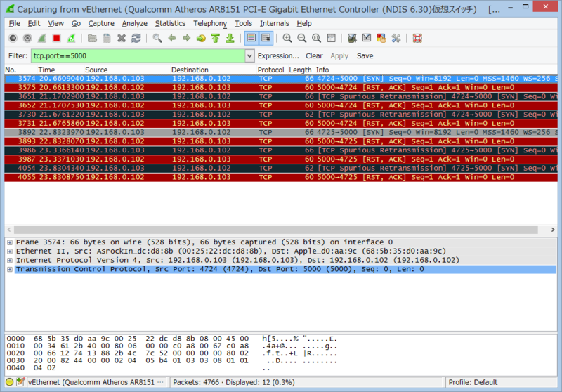The image size is (562, 392).
Task: Go forward in packet history arrow
Action: [186, 38]
